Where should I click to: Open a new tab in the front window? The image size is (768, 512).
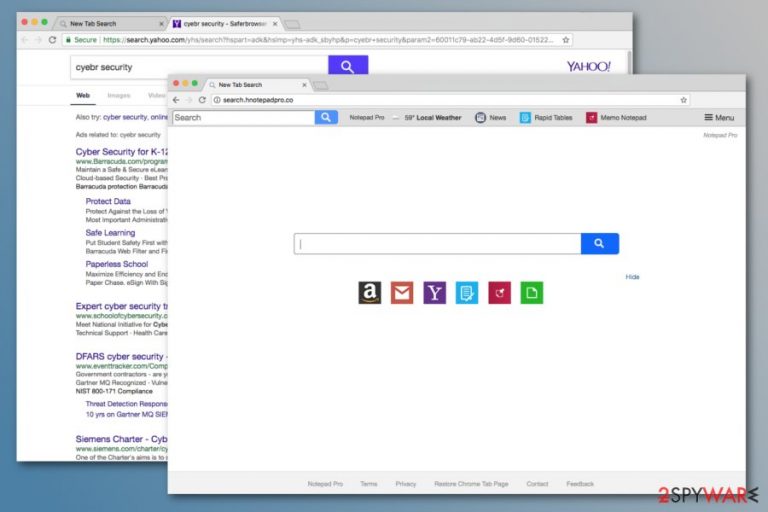(x=321, y=85)
